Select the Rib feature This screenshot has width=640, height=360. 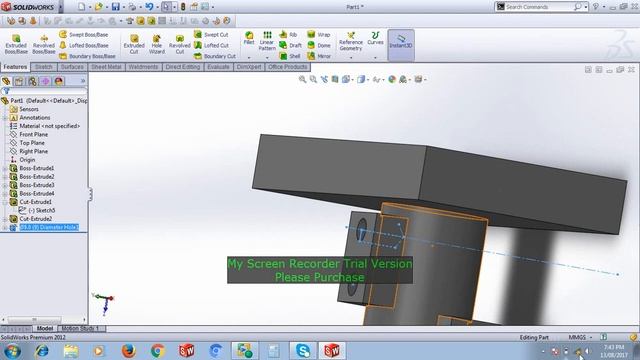pyautogui.click(x=288, y=35)
